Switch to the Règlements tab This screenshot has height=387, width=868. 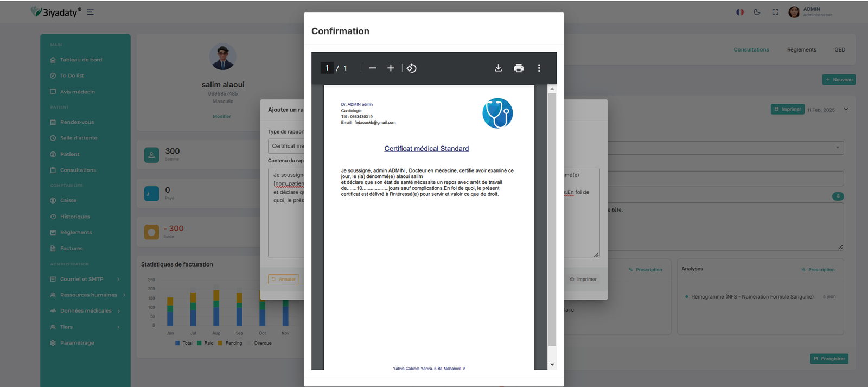(x=801, y=50)
